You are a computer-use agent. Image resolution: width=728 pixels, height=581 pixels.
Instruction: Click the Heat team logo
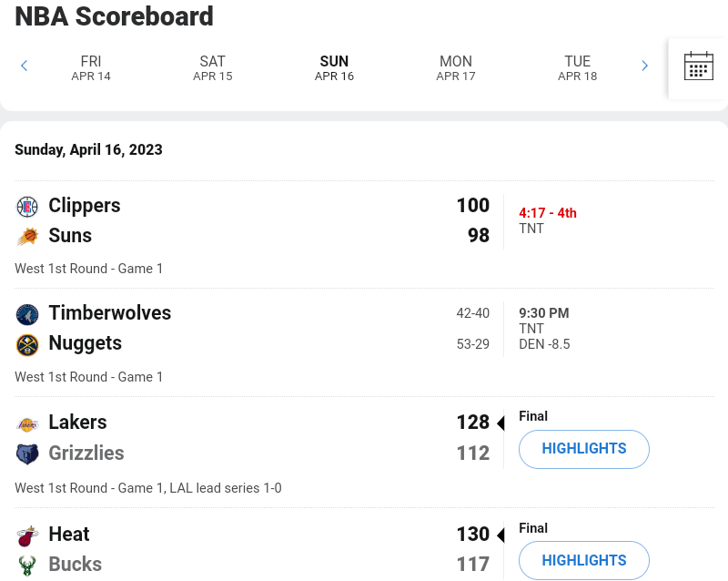tap(27, 535)
